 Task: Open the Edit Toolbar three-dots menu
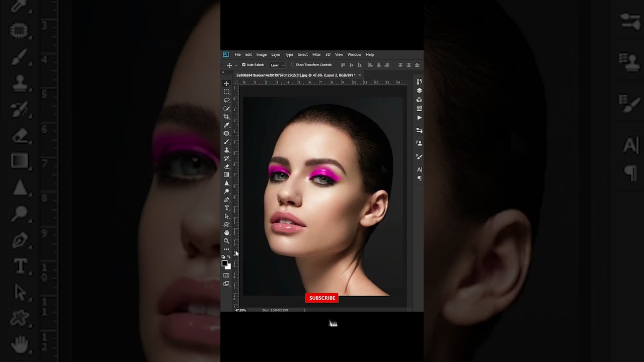(226, 249)
